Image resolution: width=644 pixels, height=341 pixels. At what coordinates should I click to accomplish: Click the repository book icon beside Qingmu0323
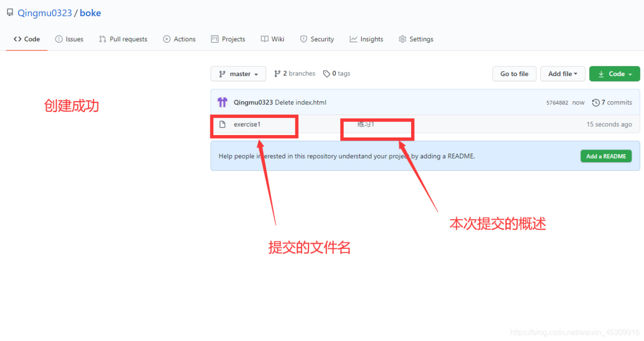pyautogui.click(x=10, y=13)
